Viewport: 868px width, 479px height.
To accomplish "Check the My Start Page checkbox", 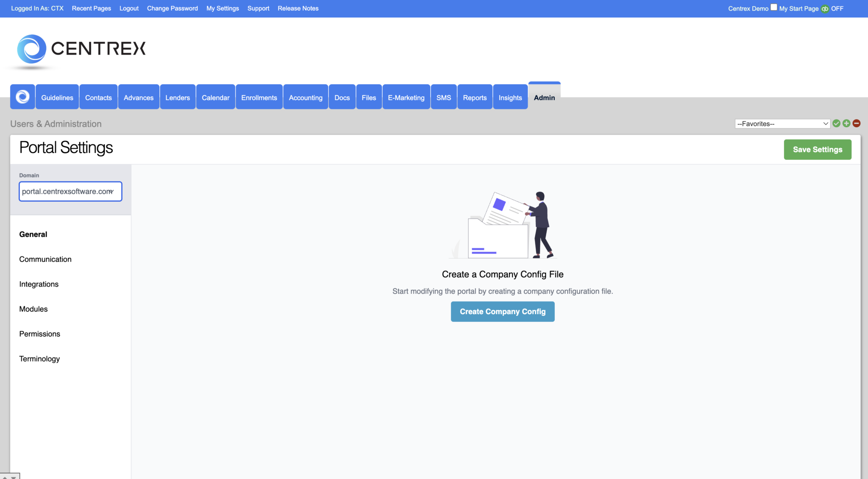I will 774,7.
